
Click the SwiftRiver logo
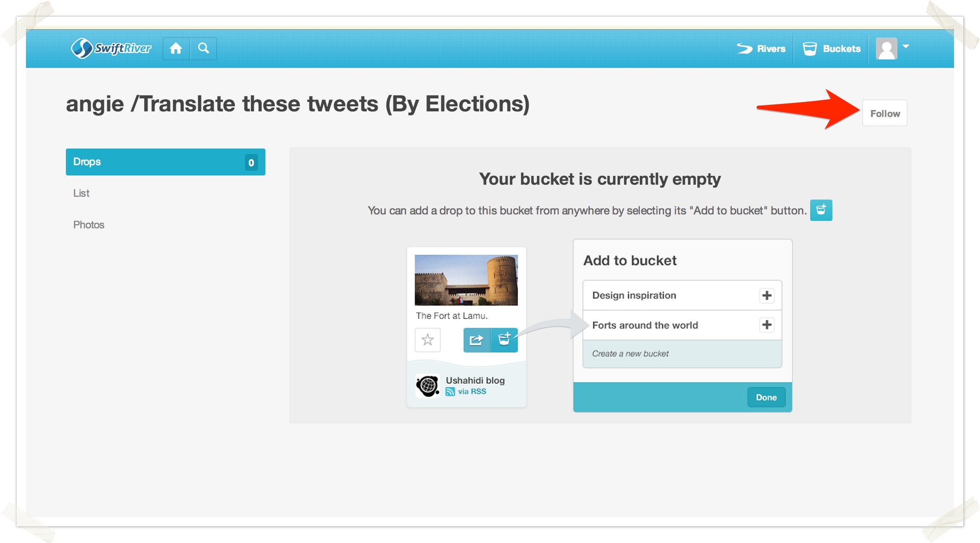point(111,48)
